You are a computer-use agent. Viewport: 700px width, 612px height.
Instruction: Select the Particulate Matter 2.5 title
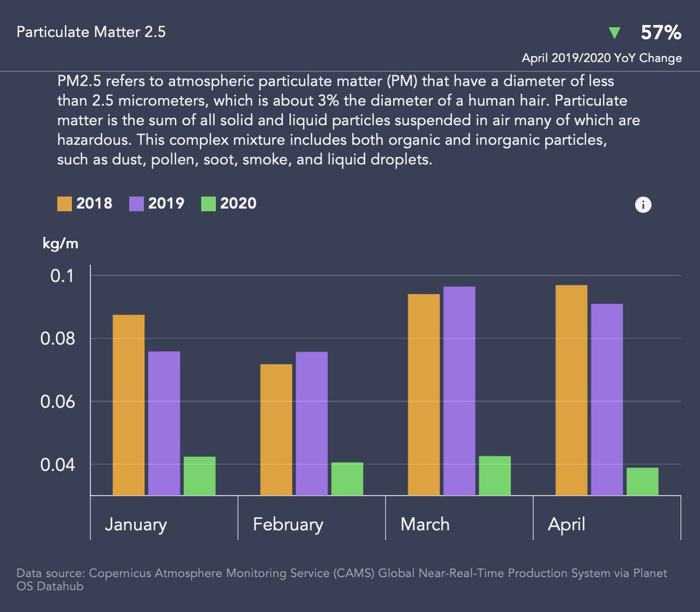point(91,32)
